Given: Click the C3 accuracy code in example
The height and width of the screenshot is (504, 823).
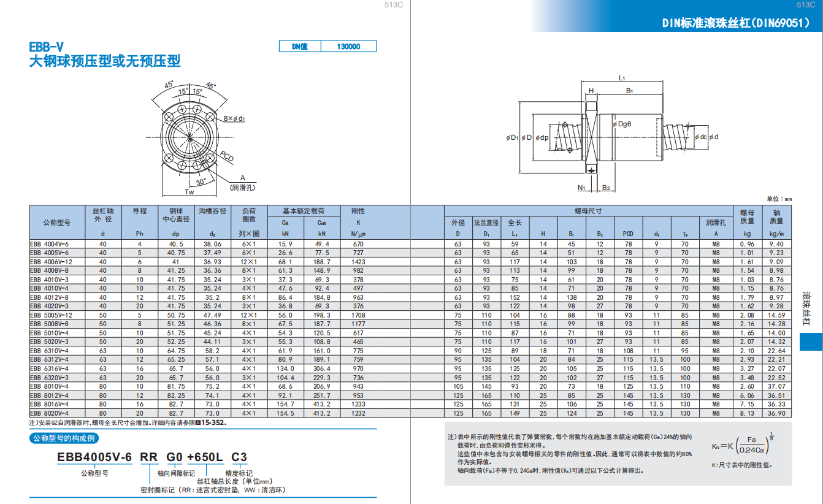Looking at the screenshot, I should [x=239, y=457].
